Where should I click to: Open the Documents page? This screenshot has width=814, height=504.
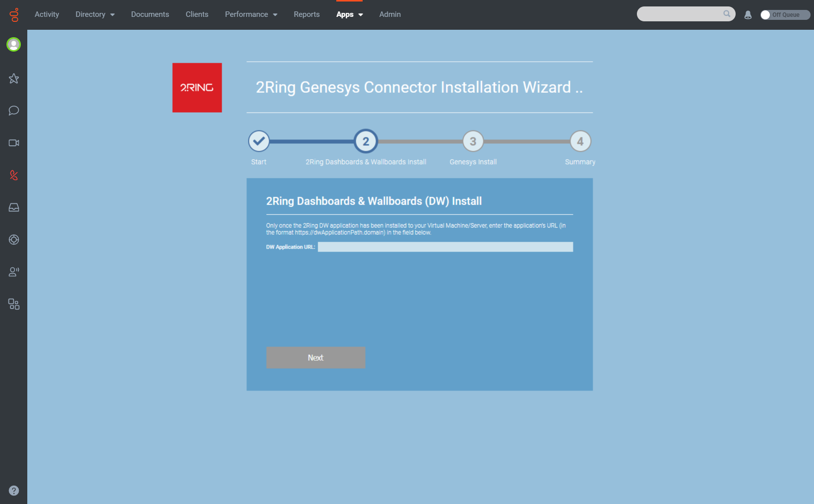click(150, 14)
